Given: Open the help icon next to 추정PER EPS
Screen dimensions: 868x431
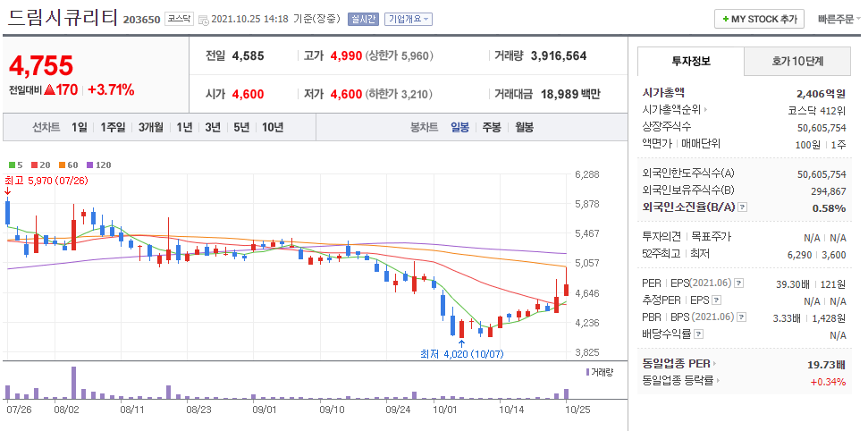Looking at the screenshot, I should 717,300.
